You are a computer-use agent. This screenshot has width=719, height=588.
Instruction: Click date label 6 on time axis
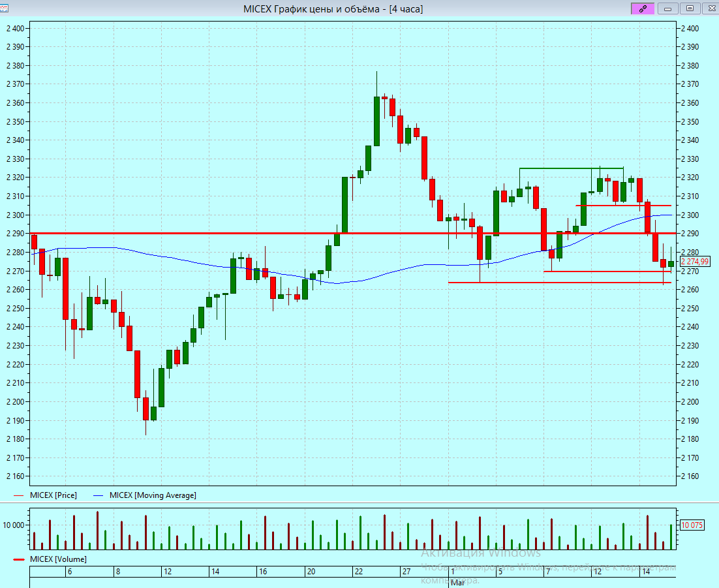click(x=70, y=572)
